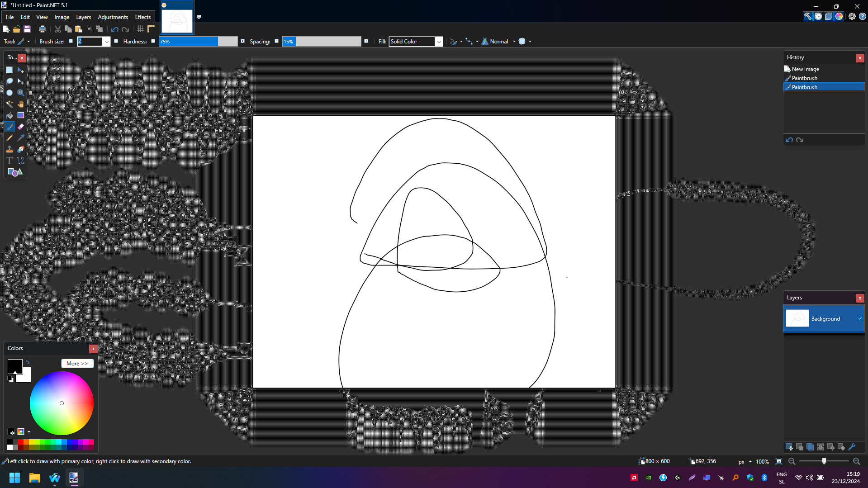This screenshot has height=488, width=868.
Task: Swap primary and secondary colors
Action: click(x=28, y=362)
